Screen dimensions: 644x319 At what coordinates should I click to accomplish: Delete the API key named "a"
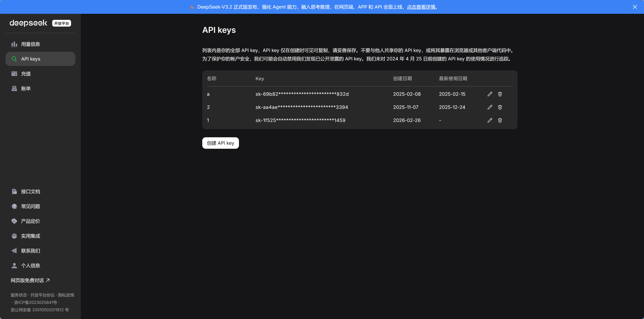click(500, 94)
